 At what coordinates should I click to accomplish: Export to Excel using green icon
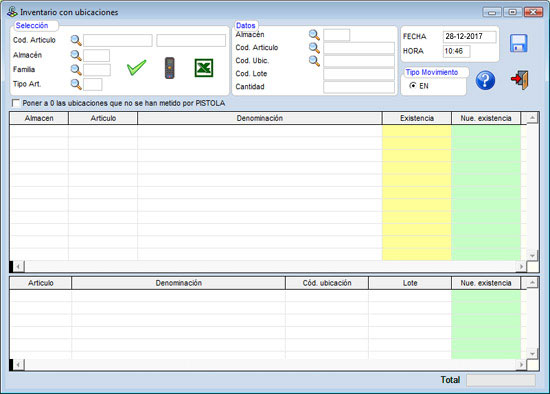(204, 68)
